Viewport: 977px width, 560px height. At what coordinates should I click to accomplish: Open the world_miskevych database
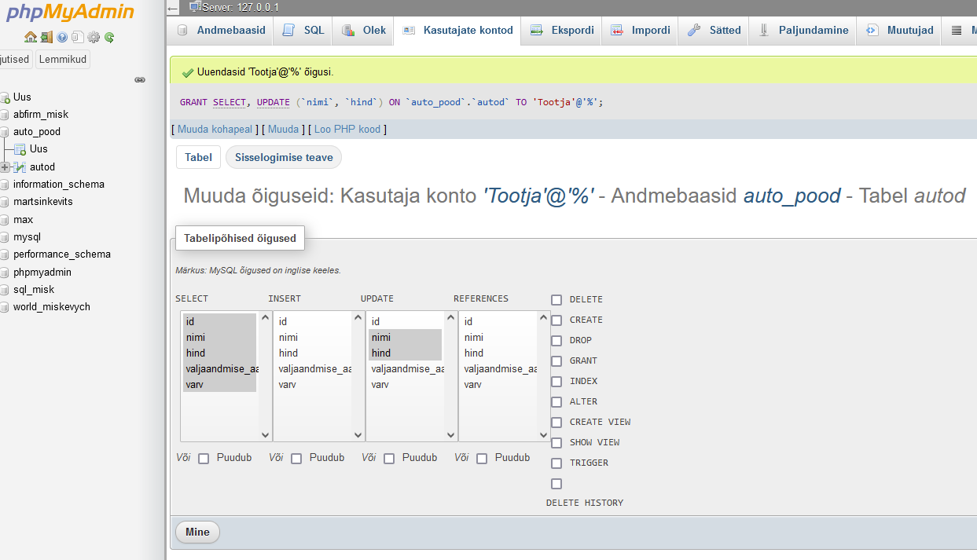point(52,307)
